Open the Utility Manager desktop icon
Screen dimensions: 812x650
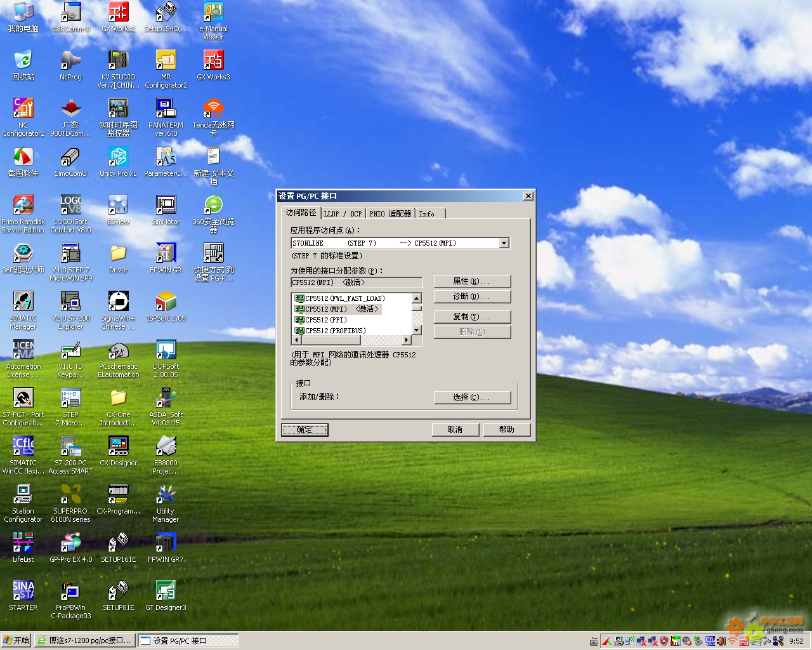point(166,503)
